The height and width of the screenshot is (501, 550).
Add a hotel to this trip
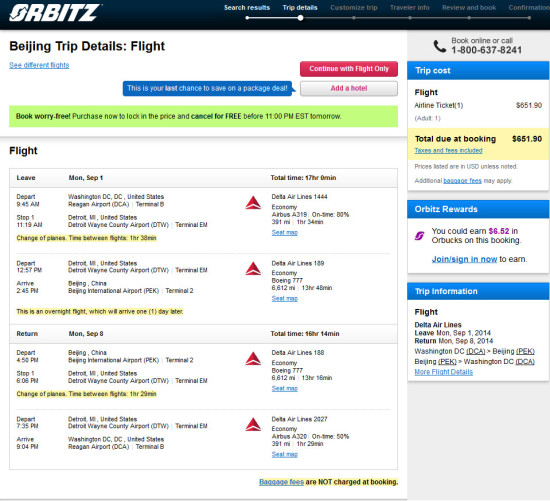coord(349,88)
